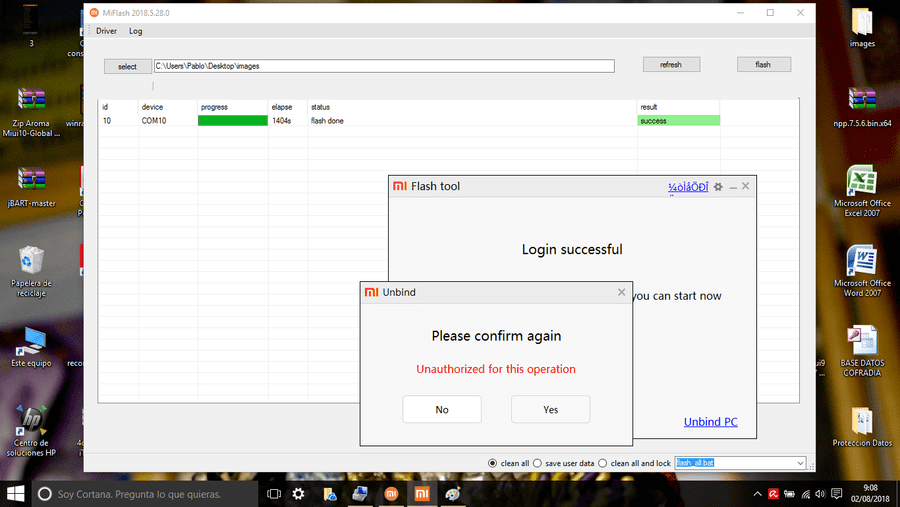The height and width of the screenshot is (507, 900).
Task: Click No in the Unbind dialog
Action: point(442,409)
